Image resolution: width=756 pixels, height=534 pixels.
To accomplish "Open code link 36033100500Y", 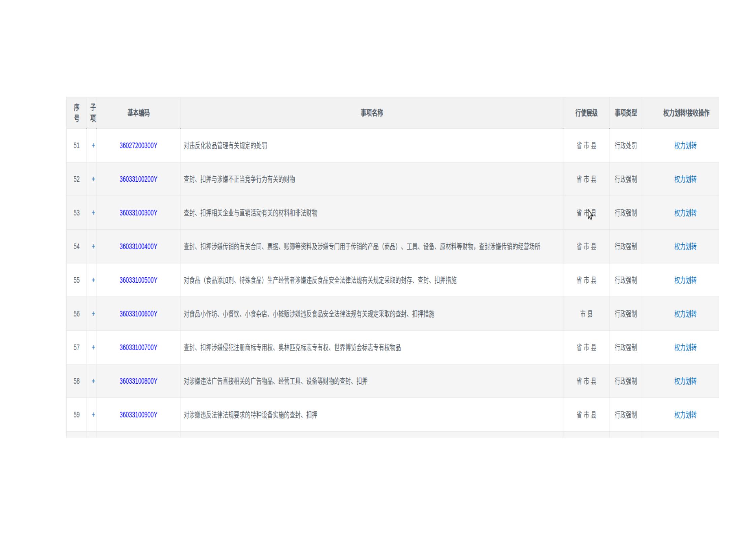I will 138,280.
